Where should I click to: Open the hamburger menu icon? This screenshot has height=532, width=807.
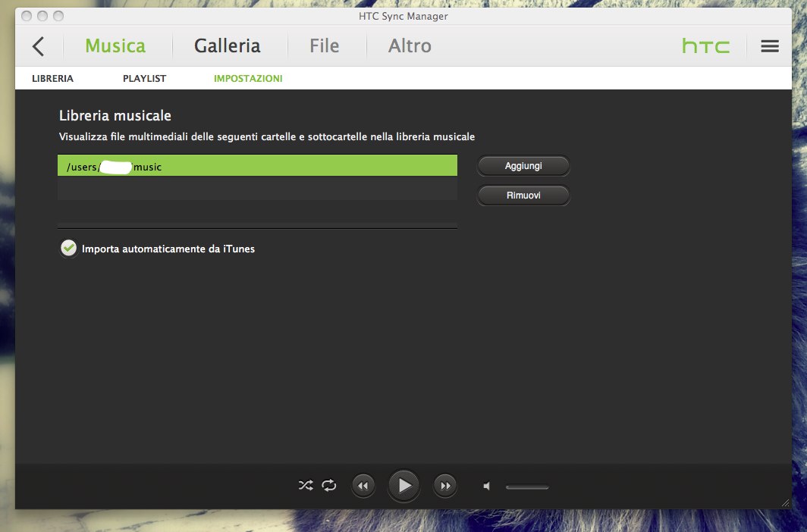(769, 46)
